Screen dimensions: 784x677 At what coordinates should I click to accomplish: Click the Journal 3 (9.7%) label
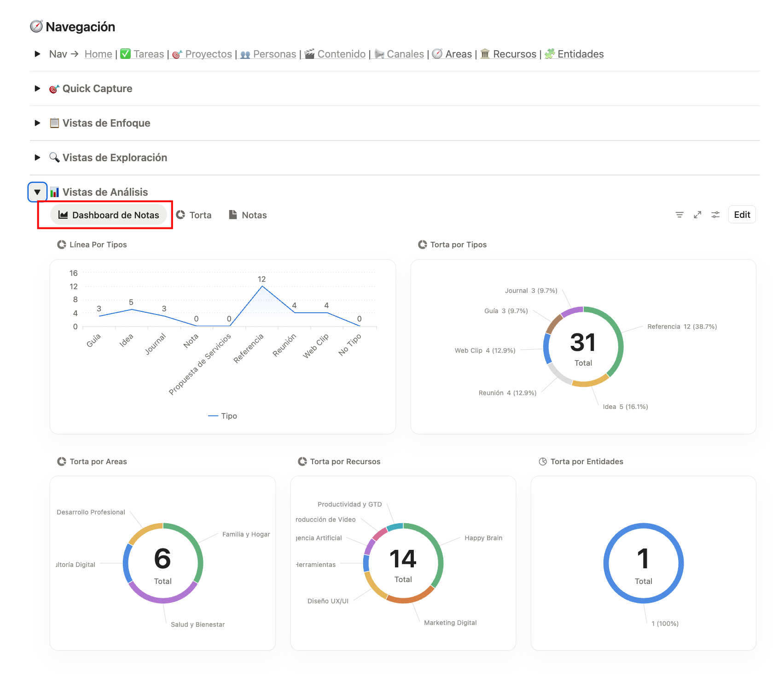[531, 291]
